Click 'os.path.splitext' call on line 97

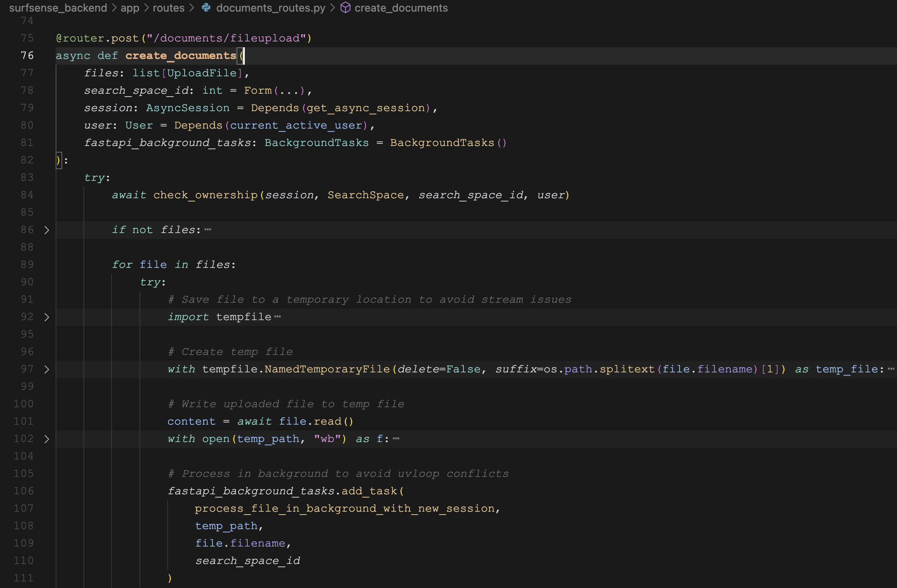click(599, 369)
